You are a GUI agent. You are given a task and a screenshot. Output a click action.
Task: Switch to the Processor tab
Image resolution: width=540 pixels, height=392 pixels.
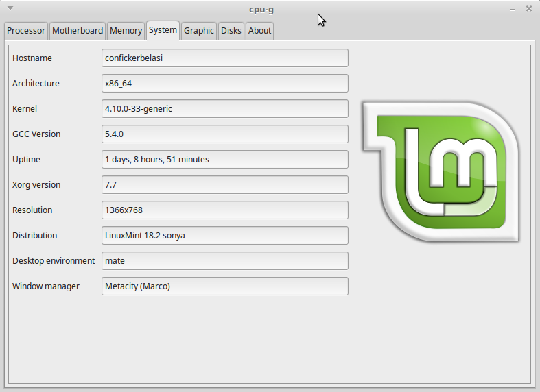26,31
